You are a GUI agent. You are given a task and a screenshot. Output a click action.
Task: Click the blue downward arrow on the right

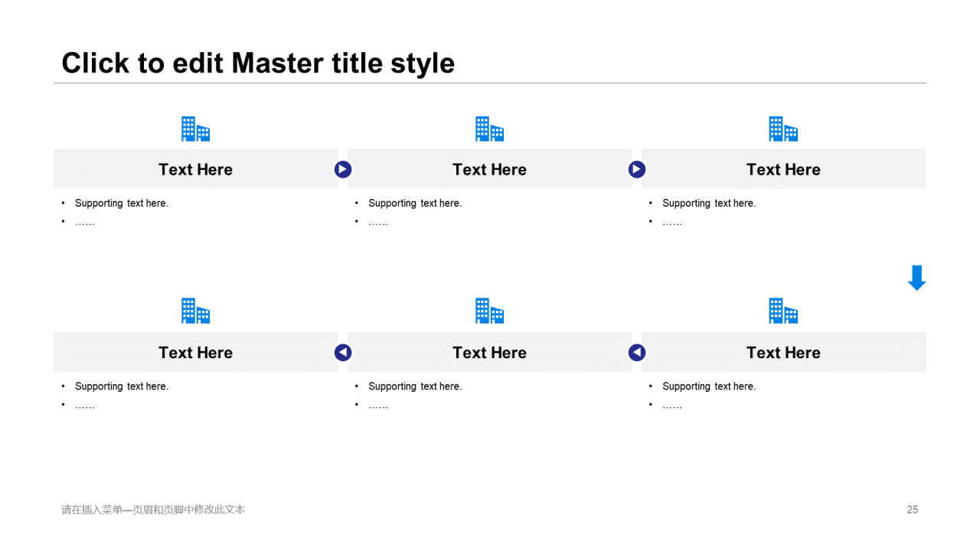tap(916, 278)
